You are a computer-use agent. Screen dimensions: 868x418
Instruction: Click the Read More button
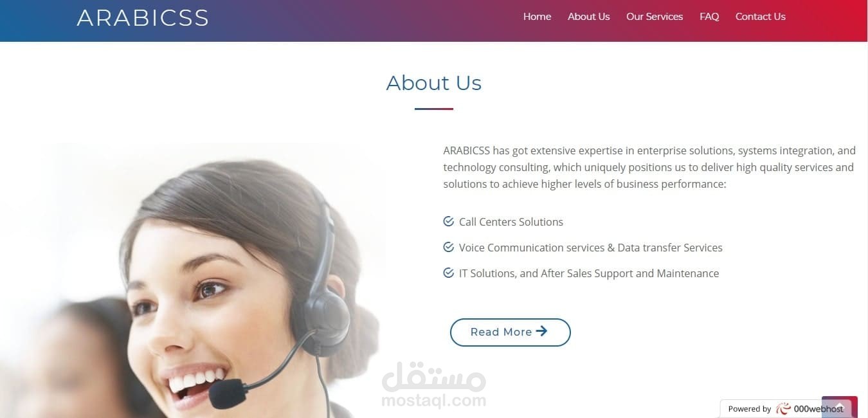tap(510, 332)
